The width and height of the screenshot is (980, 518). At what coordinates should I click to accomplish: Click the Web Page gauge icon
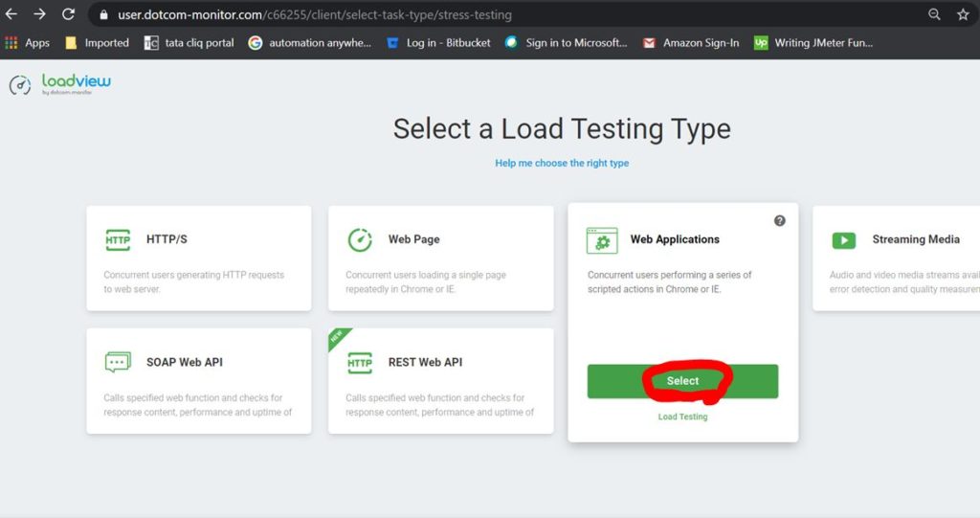(360, 240)
